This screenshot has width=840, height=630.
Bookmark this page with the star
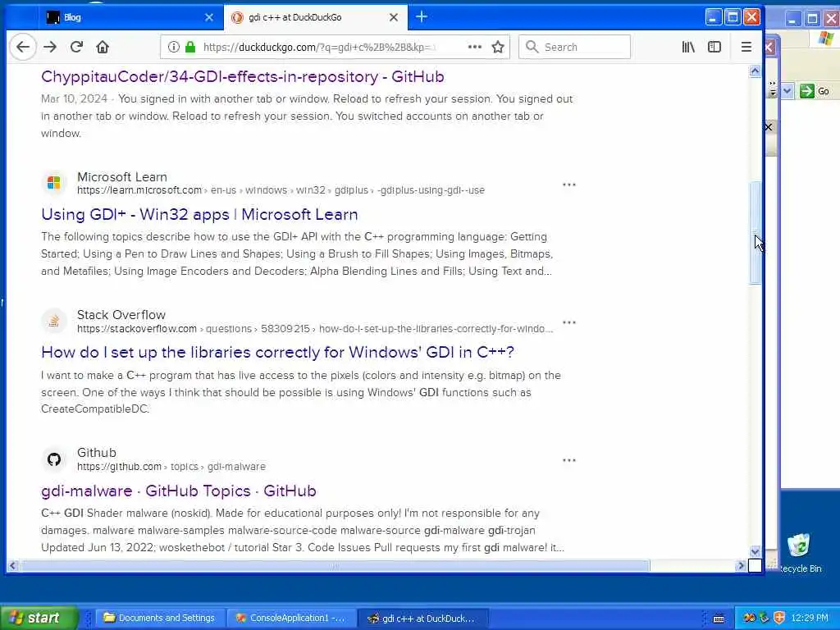click(498, 47)
